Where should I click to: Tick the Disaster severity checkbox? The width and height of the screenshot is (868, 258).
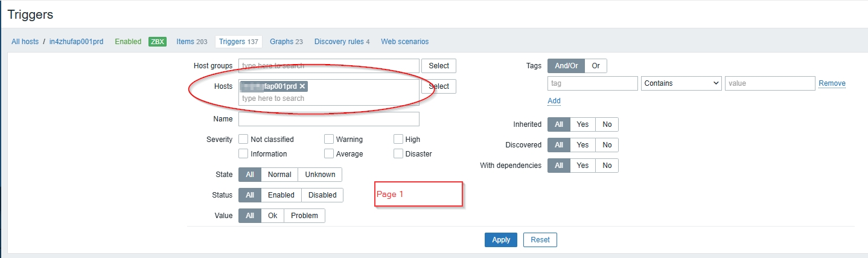click(398, 153)
